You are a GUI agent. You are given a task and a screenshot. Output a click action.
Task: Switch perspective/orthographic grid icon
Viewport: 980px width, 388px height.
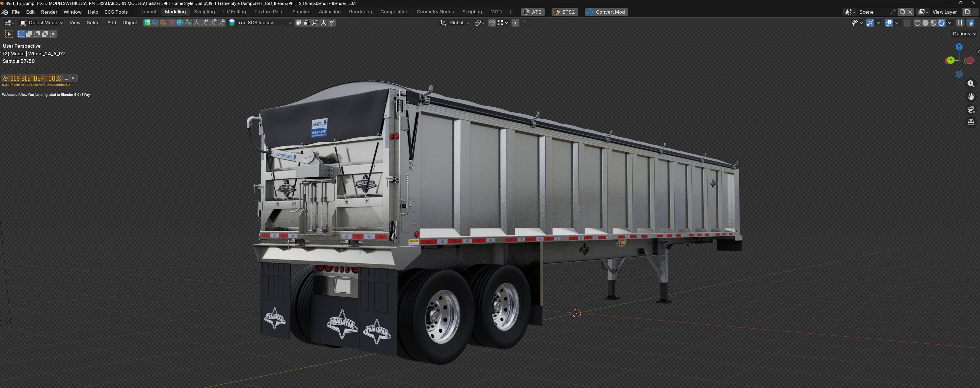pos(971,122)
